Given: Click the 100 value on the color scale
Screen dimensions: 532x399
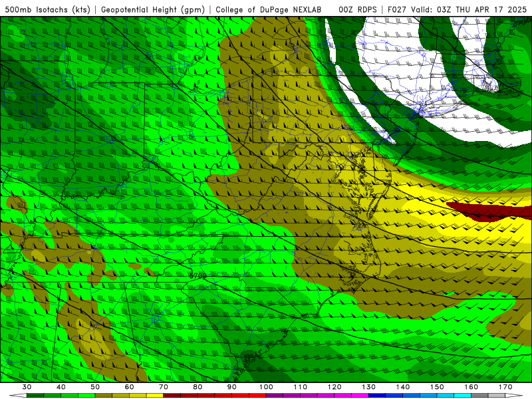Looking at the screenshot, I should pyautogui.click(x=266, y=387).
